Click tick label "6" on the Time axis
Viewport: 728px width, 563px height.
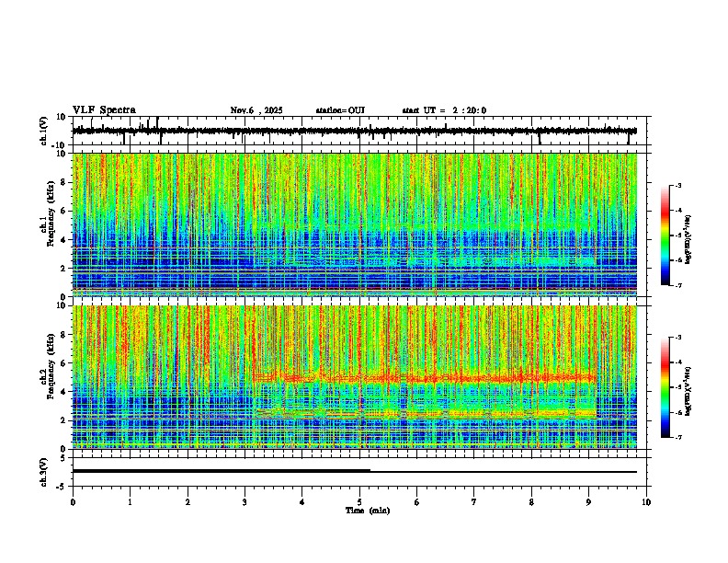(417, 502)
